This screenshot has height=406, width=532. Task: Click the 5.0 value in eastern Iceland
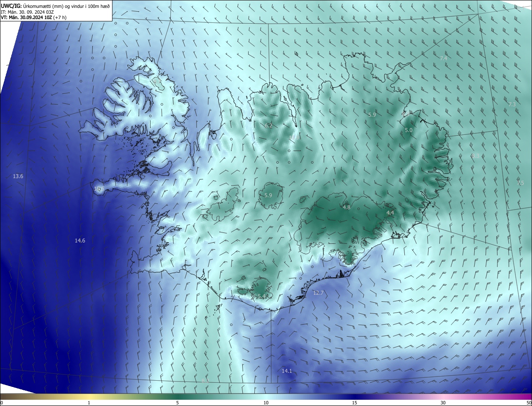(x=409, y=130)
